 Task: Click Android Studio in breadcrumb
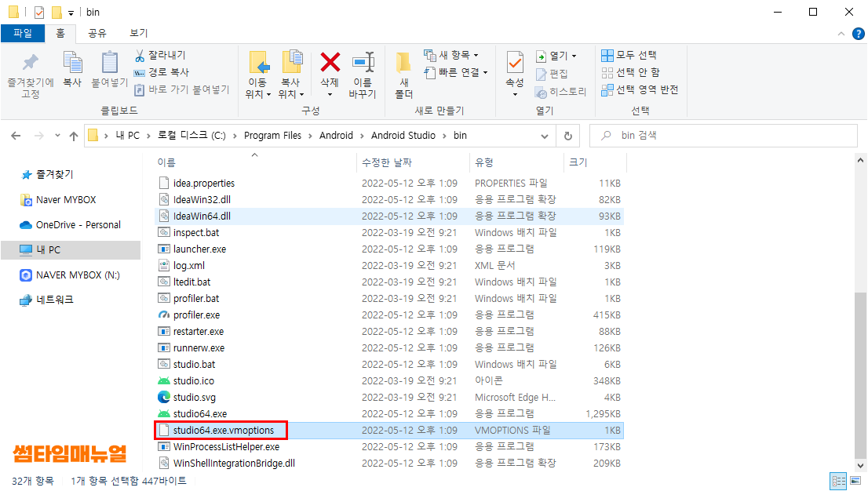[x=403, y=136]
